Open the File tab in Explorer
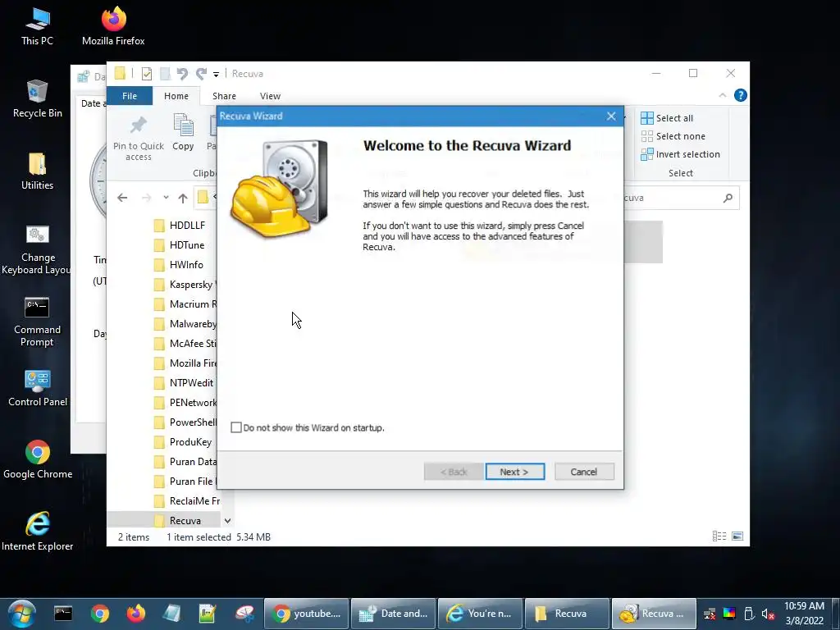This screenshot has width=840, height=630. [x=130, y=96]
